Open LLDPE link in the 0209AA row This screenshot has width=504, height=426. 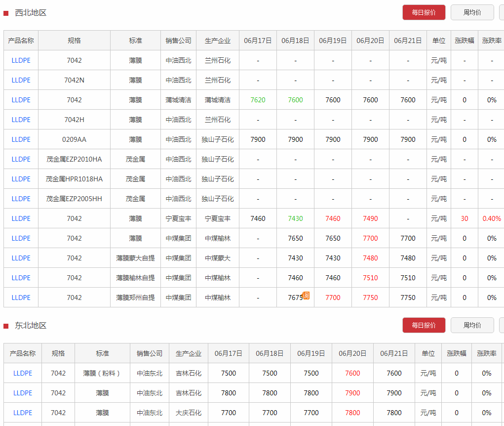[21, 139]
